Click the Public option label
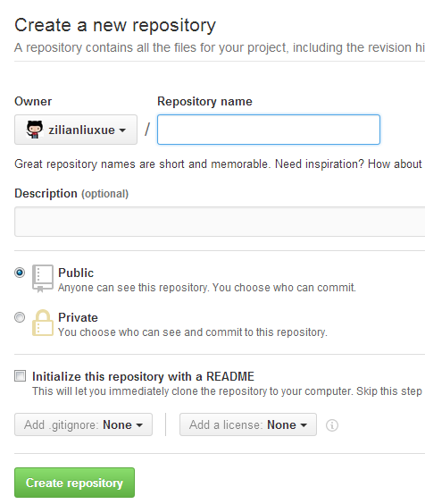 [76, 273]
